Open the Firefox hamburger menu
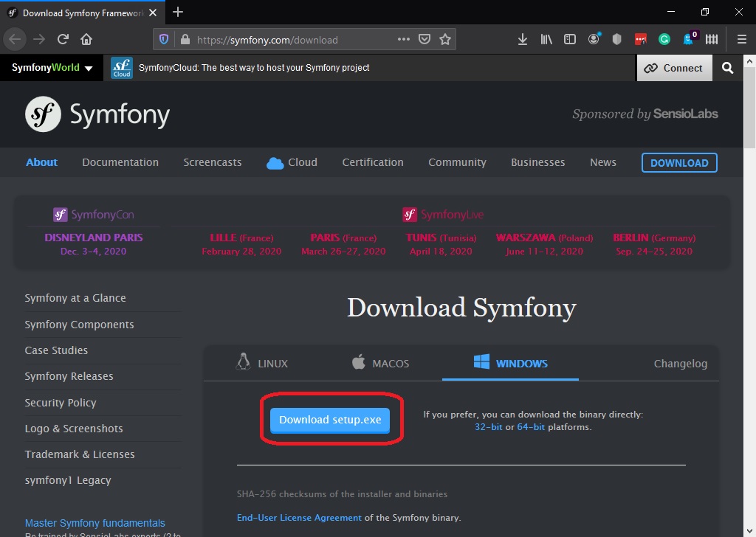The width and height of the screenshot is (756, 537). [742, 40]
